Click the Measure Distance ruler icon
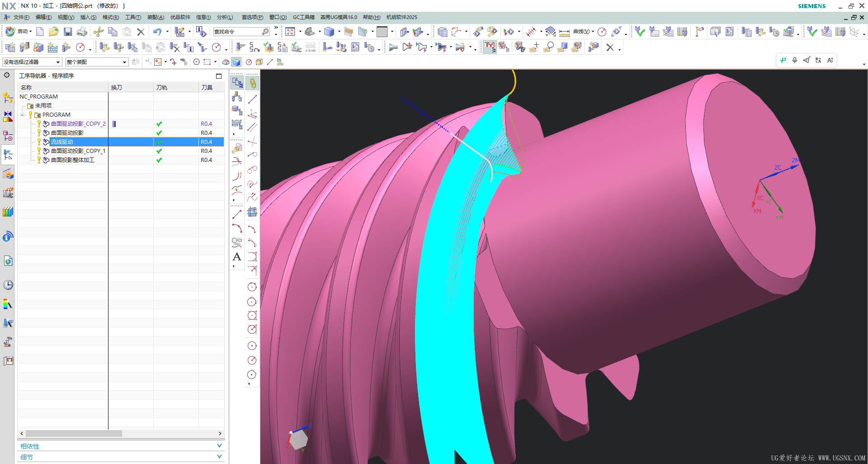The height and width of the screenshot is (464, 868). tap(564, 32)
